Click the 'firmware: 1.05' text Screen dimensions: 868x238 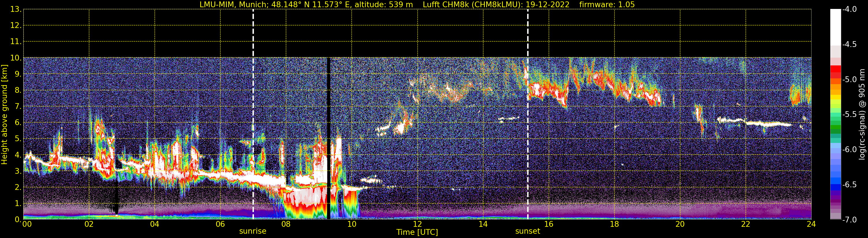click(x=607, y=5)
